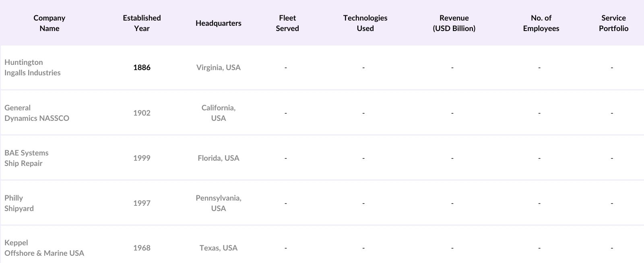Open Keppel Offshore & Marine USA entry
The height and width of the screenshot is (263, 644).
point(44,248)
